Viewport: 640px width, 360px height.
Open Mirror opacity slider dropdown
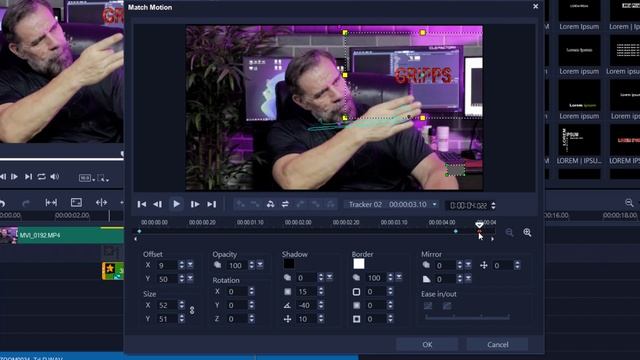pos(468,265)
